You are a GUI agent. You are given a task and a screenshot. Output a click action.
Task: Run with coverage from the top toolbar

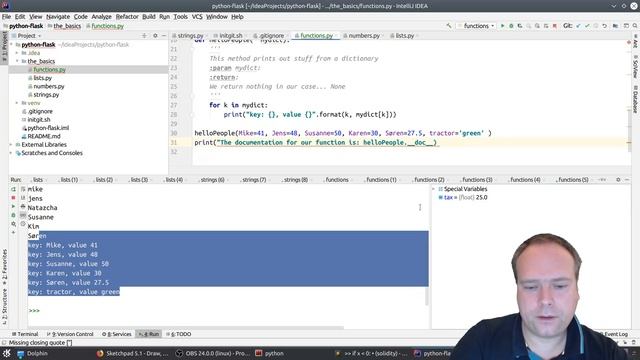pos(520,26)
